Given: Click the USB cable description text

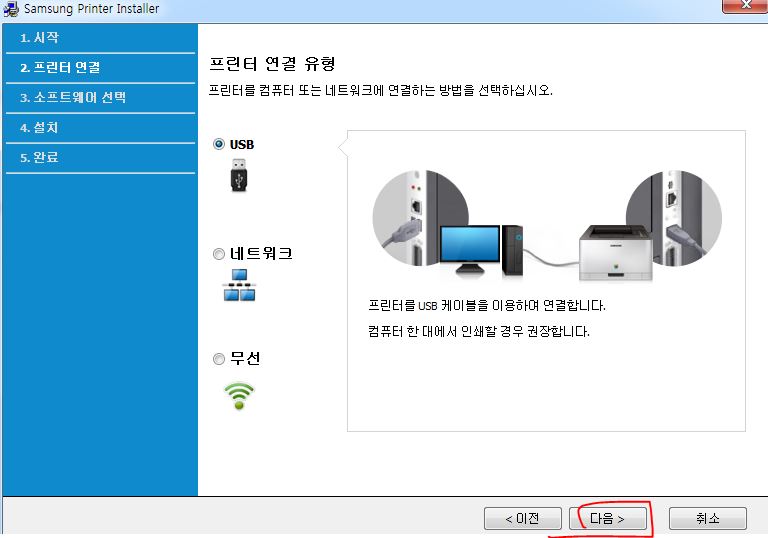Looking at the screenshot, I should (x=487, y=306).
